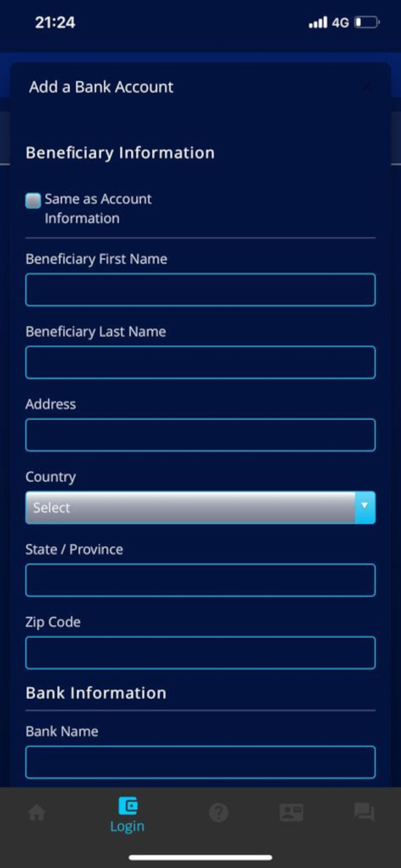Focus the Zip Code input field
The width and height of the screenshot is (401, 868).
point(200,653)
